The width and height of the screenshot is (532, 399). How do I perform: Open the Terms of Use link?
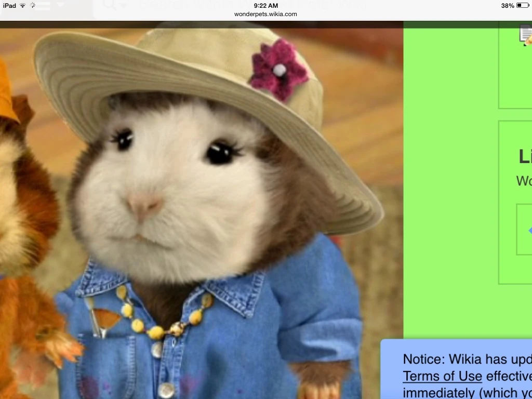click(x=442, y=376)
